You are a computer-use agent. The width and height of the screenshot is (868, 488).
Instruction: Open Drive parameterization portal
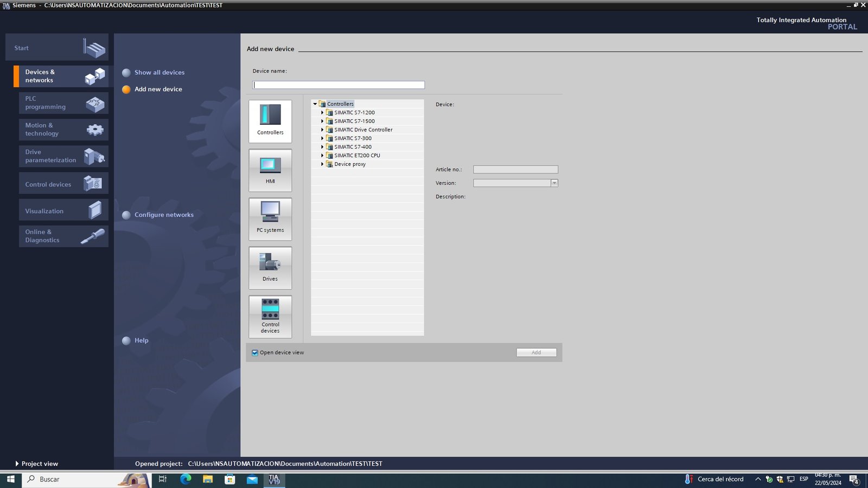point(63,156)
